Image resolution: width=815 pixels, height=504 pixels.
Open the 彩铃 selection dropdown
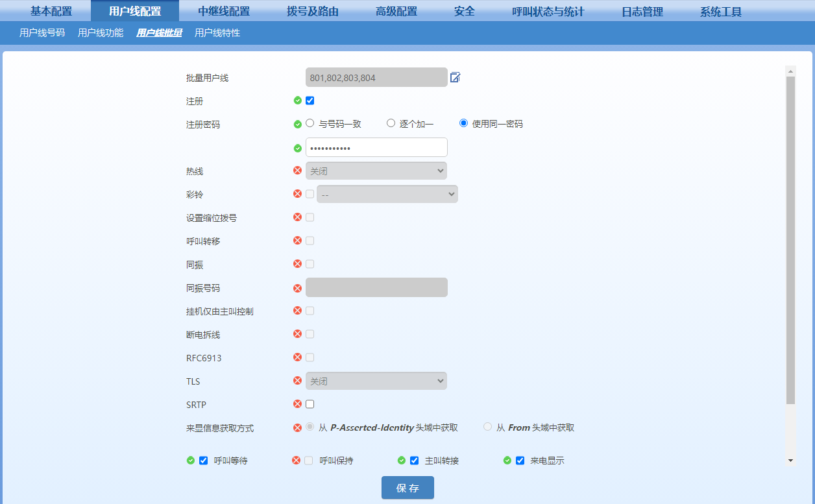(x=387, y=193)
